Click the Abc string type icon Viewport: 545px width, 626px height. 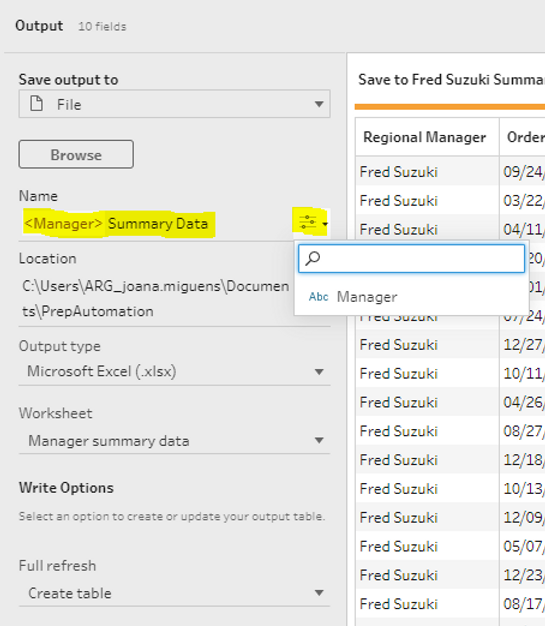tap(319, 297)
